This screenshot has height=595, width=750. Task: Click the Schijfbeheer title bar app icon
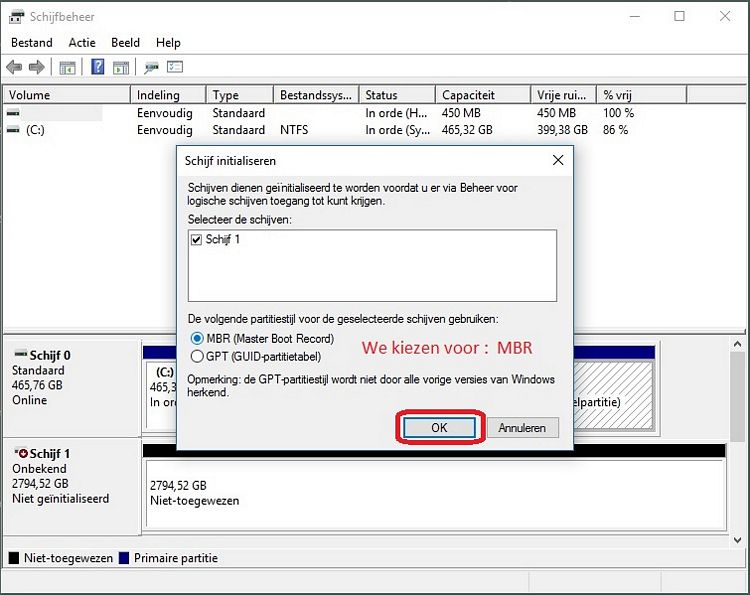[x=16, y=17]
